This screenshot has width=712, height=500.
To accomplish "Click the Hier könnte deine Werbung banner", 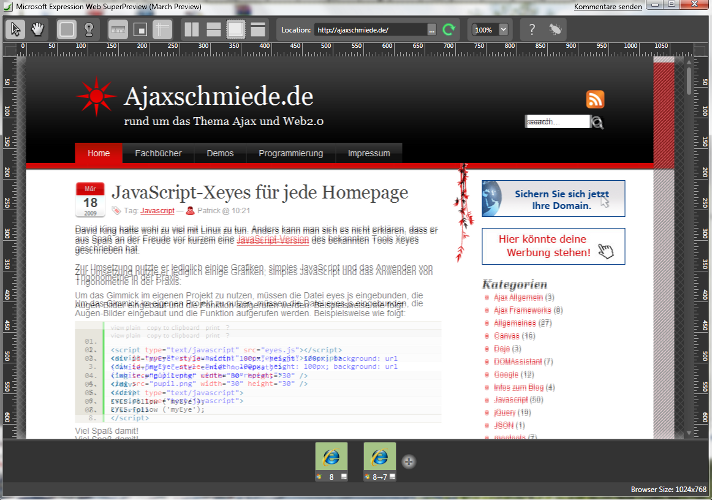I will [x=553, y=246].
